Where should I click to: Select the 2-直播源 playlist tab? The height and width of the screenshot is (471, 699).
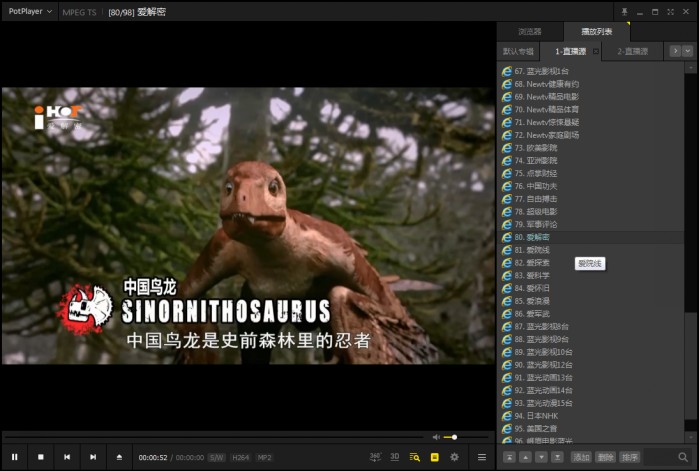tap(632, 51)
